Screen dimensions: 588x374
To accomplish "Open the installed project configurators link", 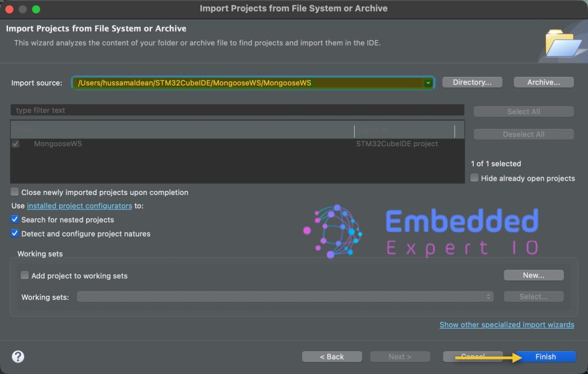I will (x=79, y=206).
